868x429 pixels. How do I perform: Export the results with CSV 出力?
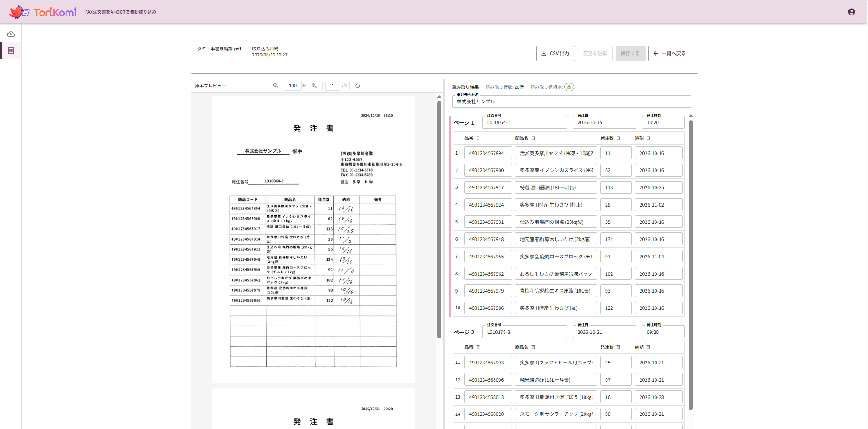pyautogui.click(x=555, y=53)
